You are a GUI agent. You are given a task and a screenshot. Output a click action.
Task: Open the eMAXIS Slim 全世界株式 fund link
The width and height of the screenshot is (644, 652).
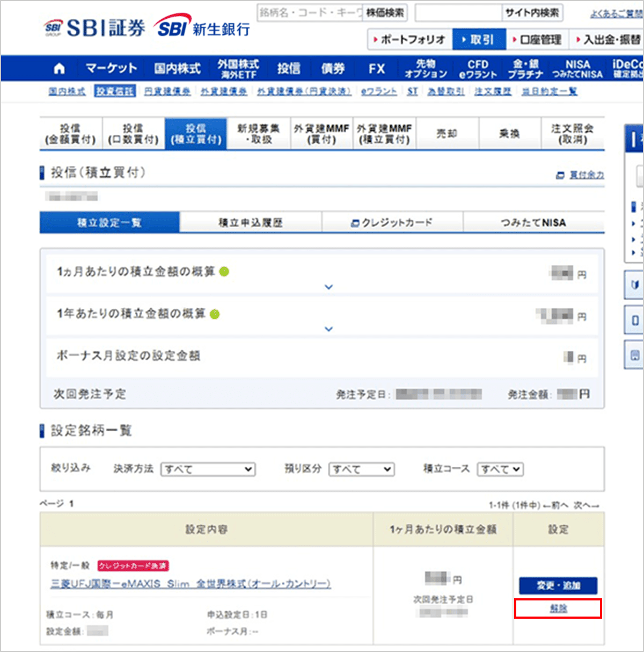[191, 584]
